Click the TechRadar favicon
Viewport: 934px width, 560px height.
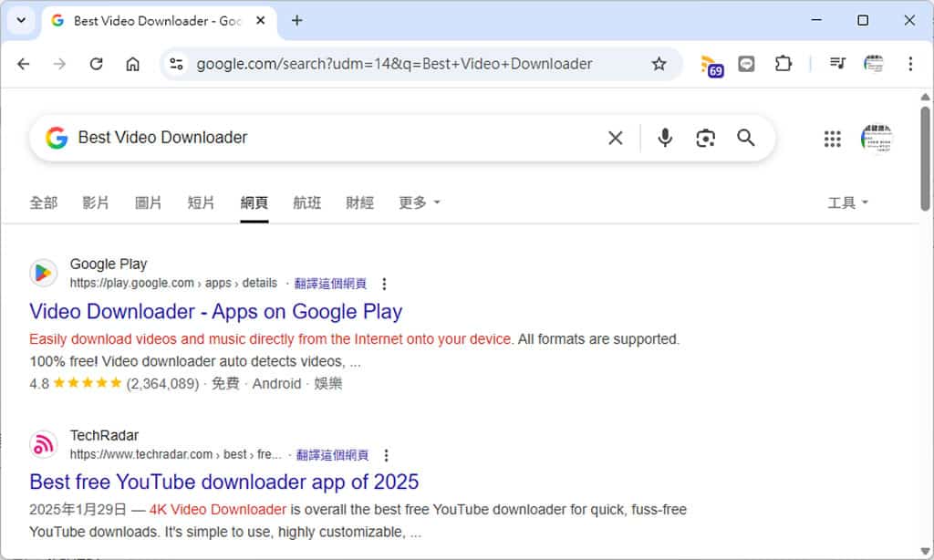[x=44, y=444]
